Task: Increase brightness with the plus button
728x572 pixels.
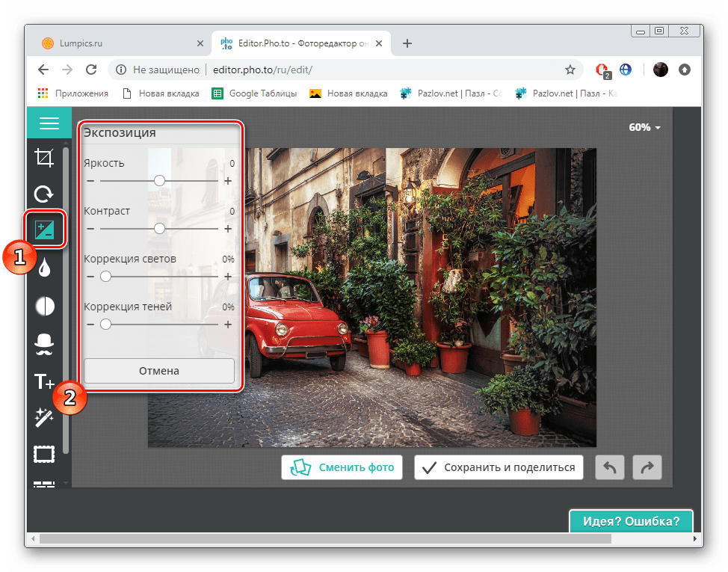Action: [x=228, y=181]
